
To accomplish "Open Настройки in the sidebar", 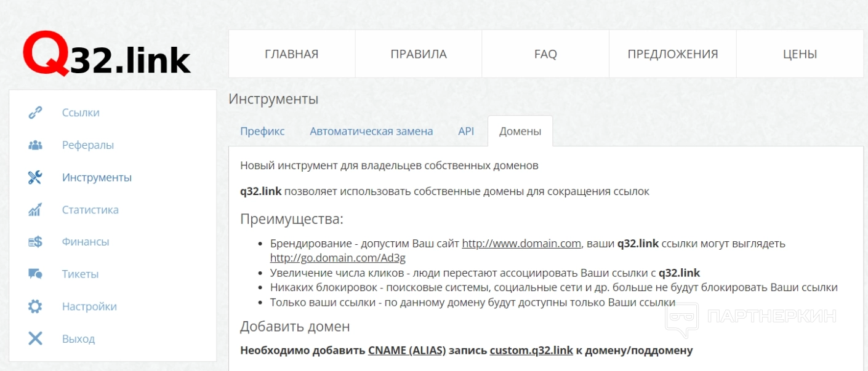I will pyautogui.click(x=89, y=306).
